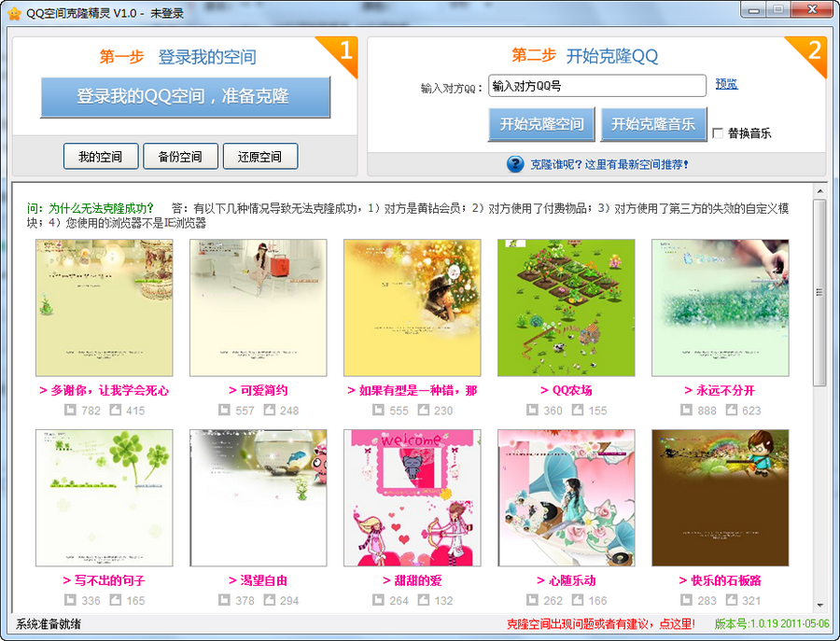Click views icon beside count 888
840x641 pixels.
click(686, 410)
